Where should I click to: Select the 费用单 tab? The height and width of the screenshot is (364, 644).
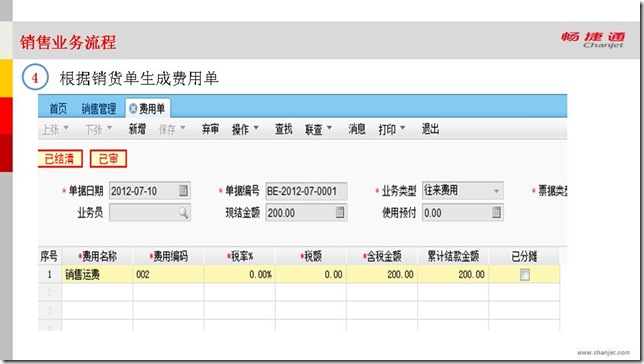click(147, 108)
